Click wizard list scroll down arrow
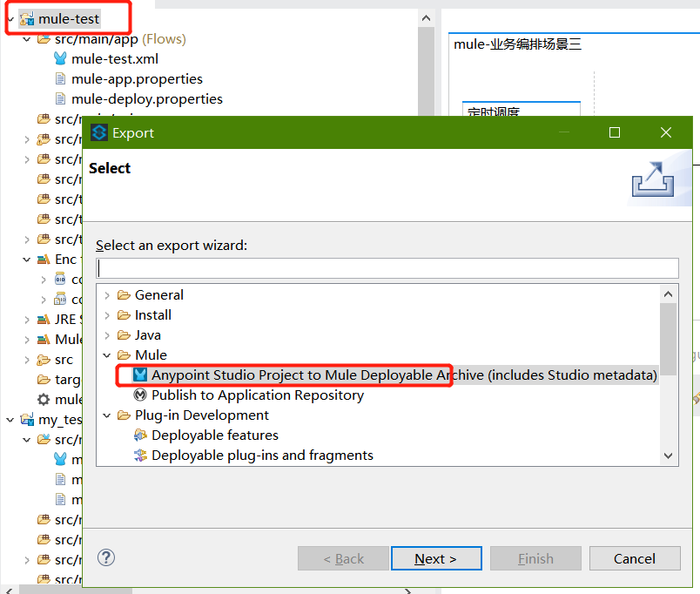 [x=669, y=456]
